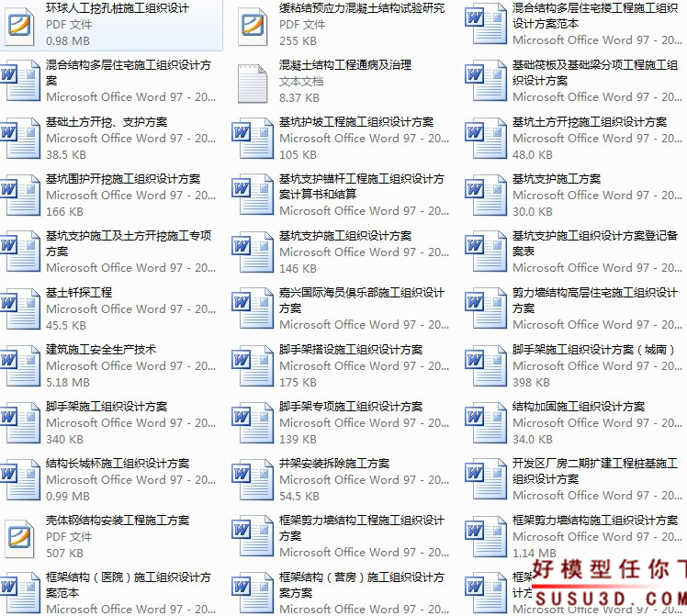Select Word icon of 混合结构多层住宅施工组织设计方案
687x616 pixels.
(x=20, y=81)
